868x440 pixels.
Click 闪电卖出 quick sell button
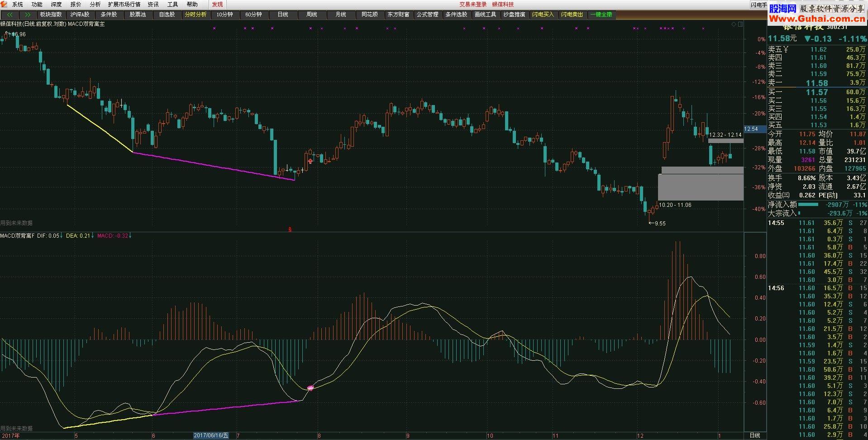(572, 14)
